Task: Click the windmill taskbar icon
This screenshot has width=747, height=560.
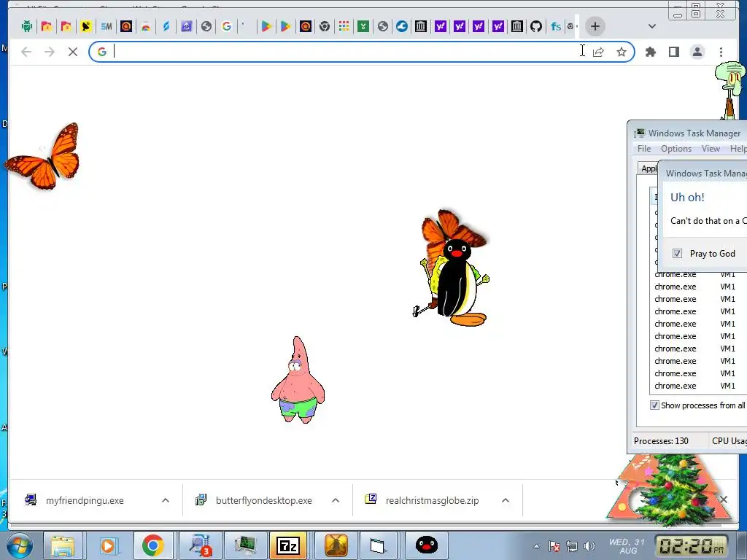Action: pyautogui.click(x=336, y=545)
